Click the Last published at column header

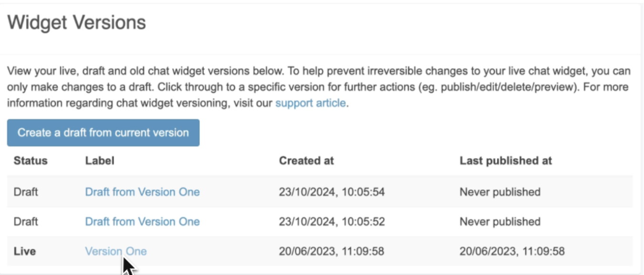pos(506,161)
